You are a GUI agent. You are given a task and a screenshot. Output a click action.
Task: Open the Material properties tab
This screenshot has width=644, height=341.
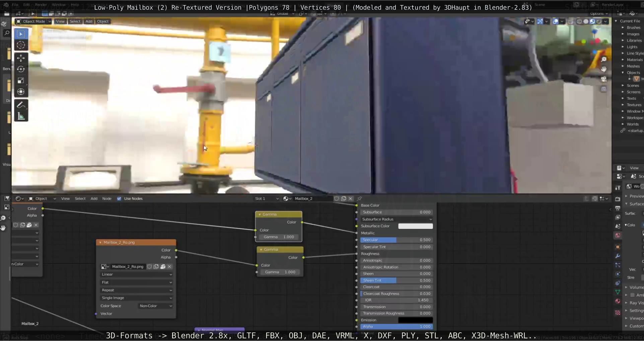pyautogui.click(x=618, y=301)
